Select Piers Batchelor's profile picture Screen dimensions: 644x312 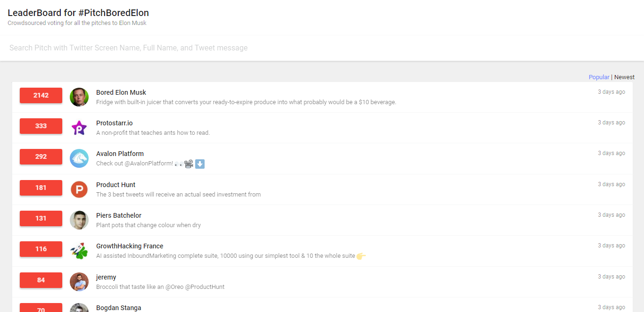[x=79, y=220]
